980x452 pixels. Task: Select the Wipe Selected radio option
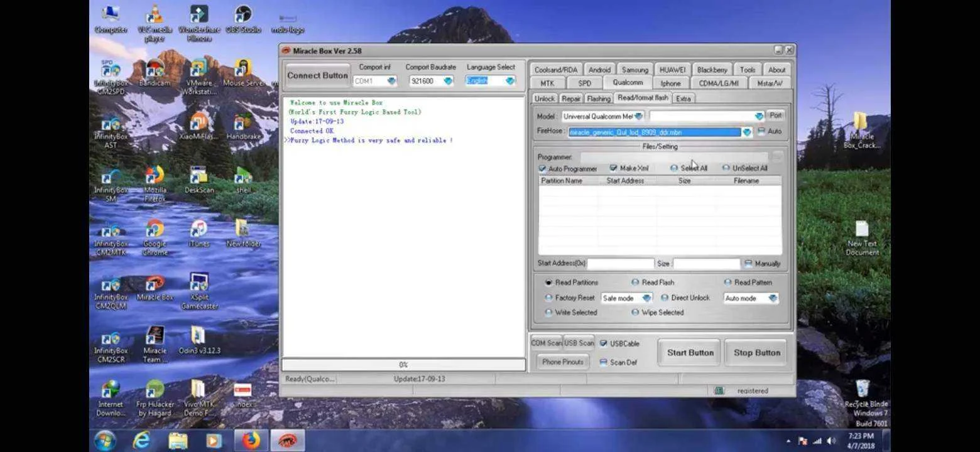point(635,312)
